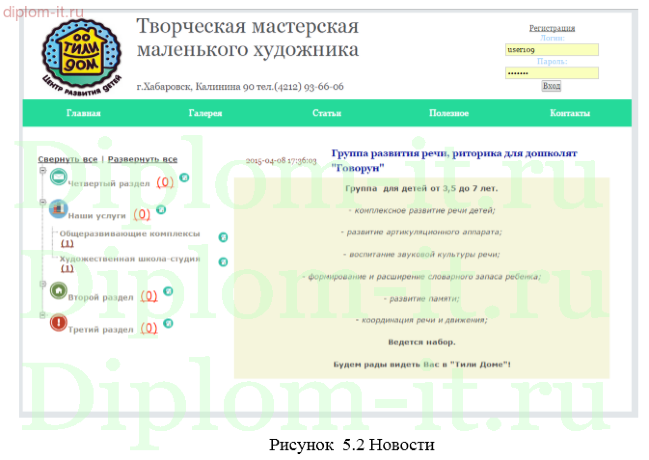
Task: Click the line воспитание звуковой культуры речи
Action: click(421, 254)
